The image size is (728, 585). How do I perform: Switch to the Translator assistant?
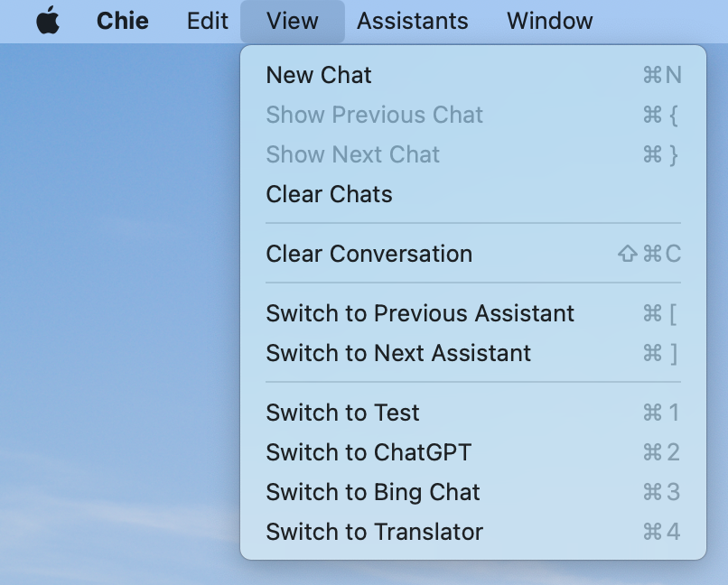pyautogui.click(x=473, y=532)
